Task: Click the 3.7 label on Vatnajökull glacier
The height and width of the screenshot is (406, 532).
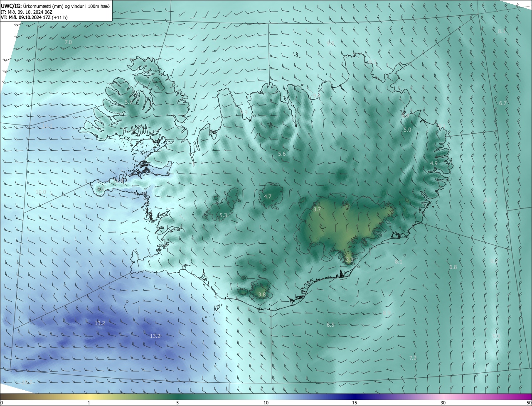Action: 317,210
